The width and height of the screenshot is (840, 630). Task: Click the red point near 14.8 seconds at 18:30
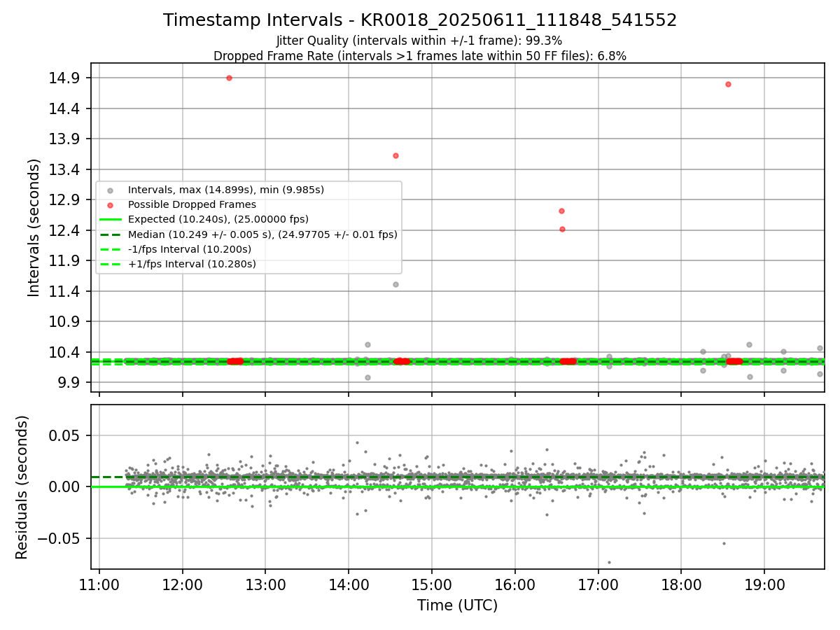pos(728,84)
